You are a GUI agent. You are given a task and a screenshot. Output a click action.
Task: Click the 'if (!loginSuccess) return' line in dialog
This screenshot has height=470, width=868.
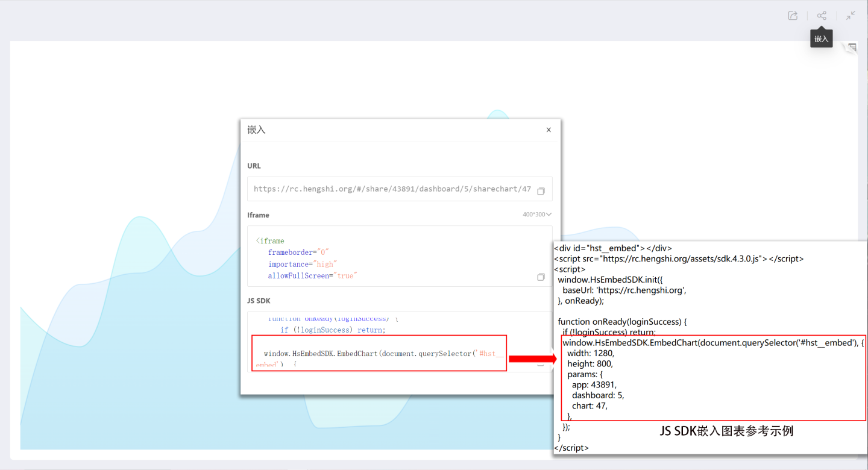(332, 330)
